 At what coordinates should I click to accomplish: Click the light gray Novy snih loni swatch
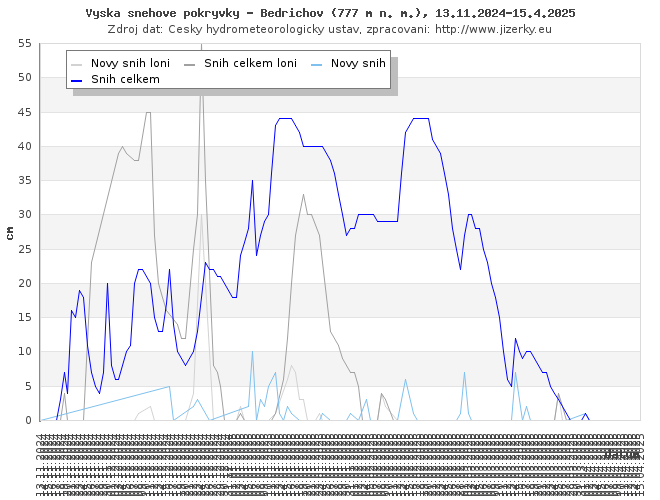[x=78, y=63]
